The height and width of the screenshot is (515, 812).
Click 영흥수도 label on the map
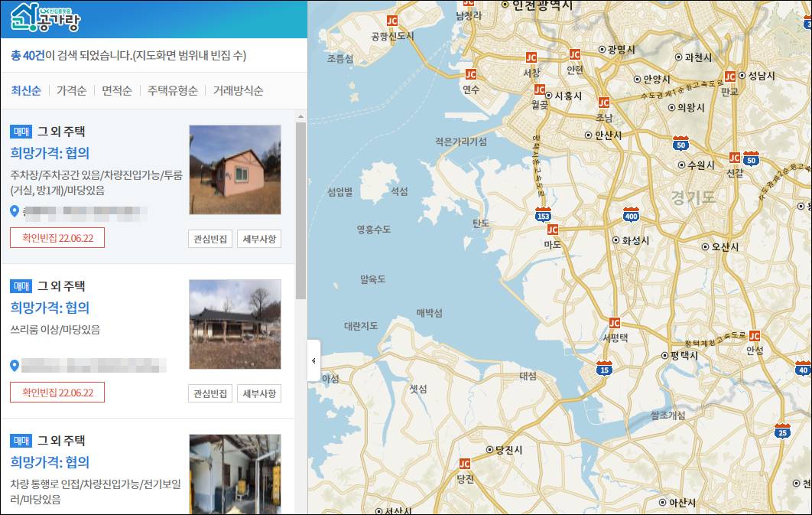[373, 229]
